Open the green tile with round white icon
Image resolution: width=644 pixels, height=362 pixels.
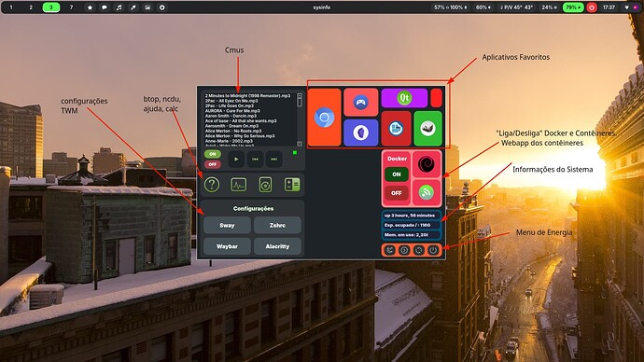point(427,129)
